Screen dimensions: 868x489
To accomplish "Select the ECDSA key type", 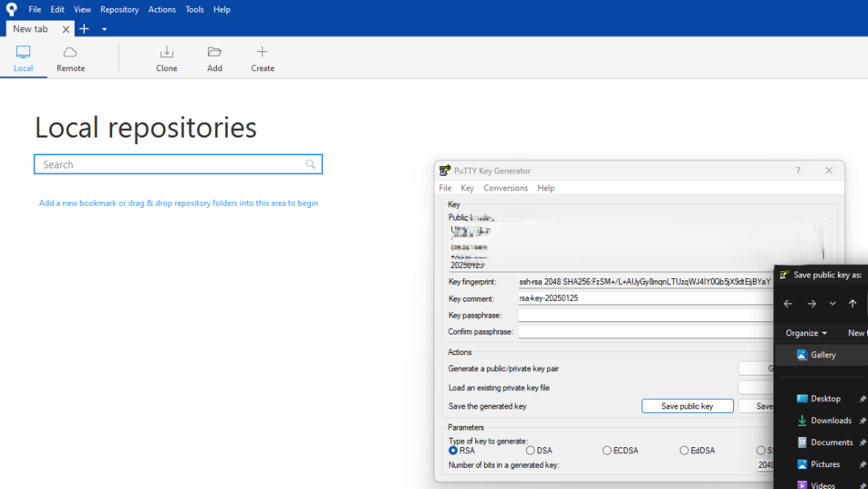I will point(606,451).
